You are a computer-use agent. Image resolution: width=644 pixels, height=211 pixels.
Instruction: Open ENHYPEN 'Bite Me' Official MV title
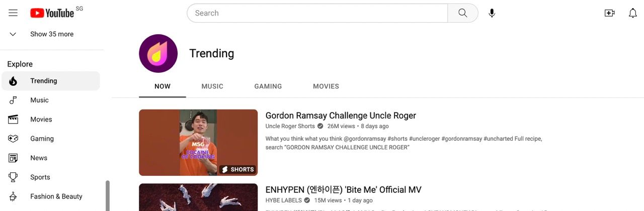tap(343, 190)
